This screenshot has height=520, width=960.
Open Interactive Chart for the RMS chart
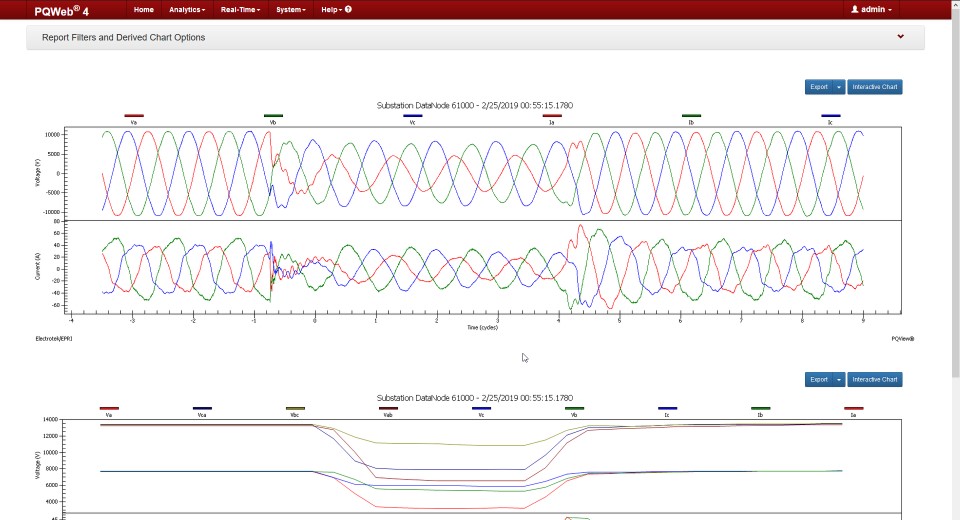coord(875,380)
